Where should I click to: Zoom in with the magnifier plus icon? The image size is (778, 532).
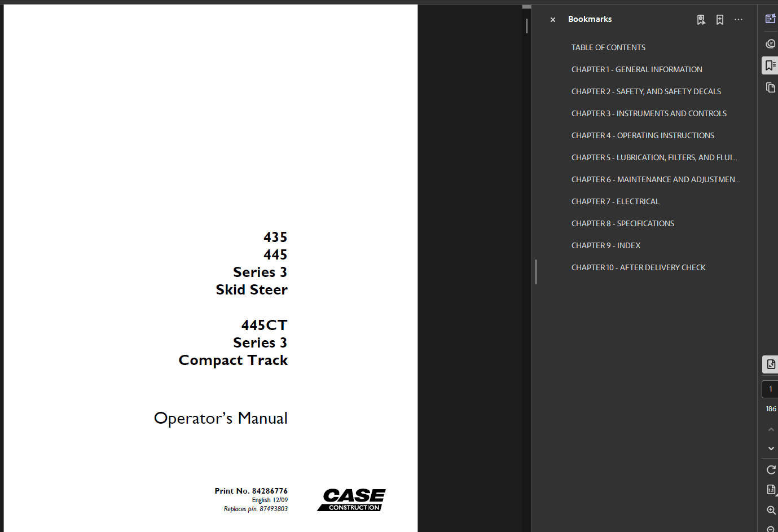[x=771, y=510]
